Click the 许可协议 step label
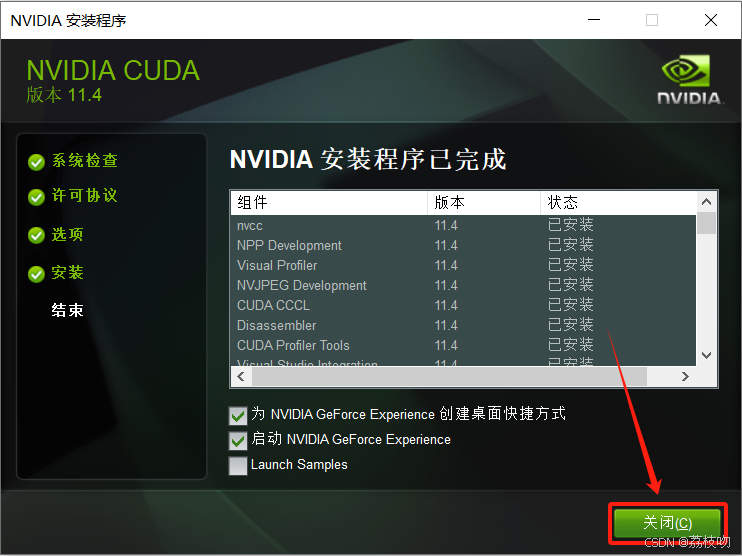The image size is (742, 556). click(x=85, y=195)
